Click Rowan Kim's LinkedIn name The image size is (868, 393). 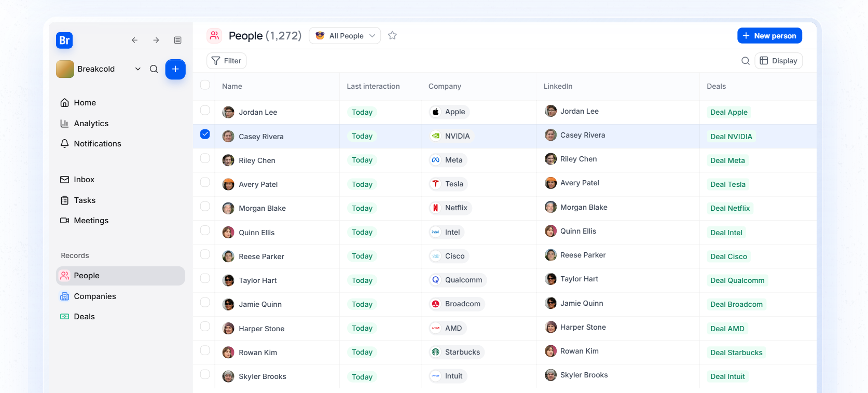580,351
